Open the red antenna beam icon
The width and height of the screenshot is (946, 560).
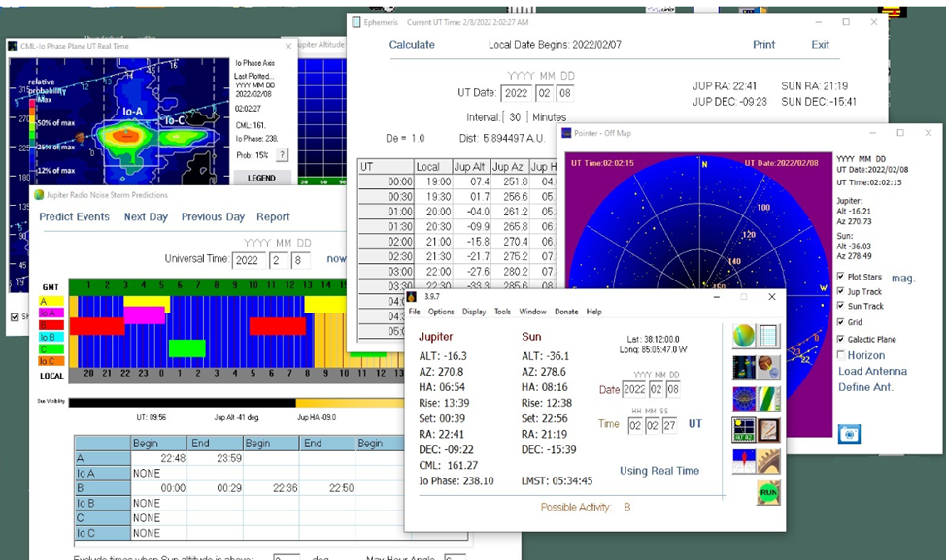point(744,461)
